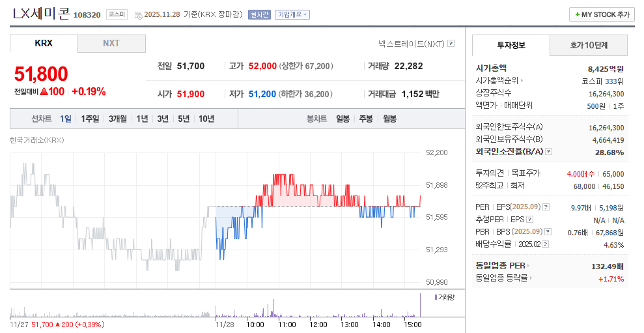Expand the 기업개요 dropdown
Image resolution: width=644 pixels, height=333 pixels.
[292, 14]
